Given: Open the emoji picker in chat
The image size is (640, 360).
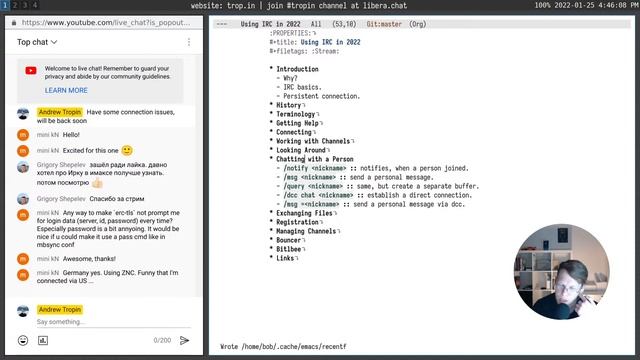Looking at the screenshot, I should click(23, 340).
